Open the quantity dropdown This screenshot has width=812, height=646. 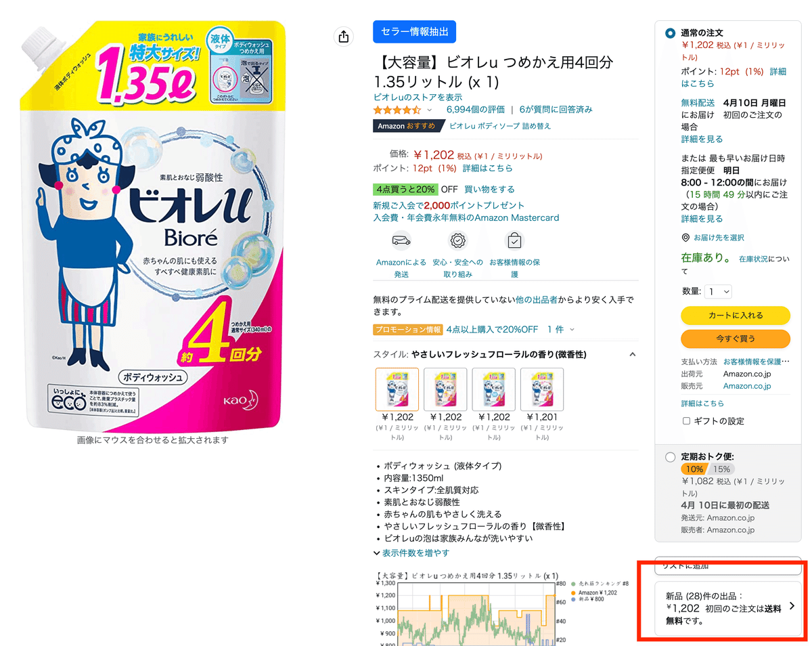coord(718,292)
